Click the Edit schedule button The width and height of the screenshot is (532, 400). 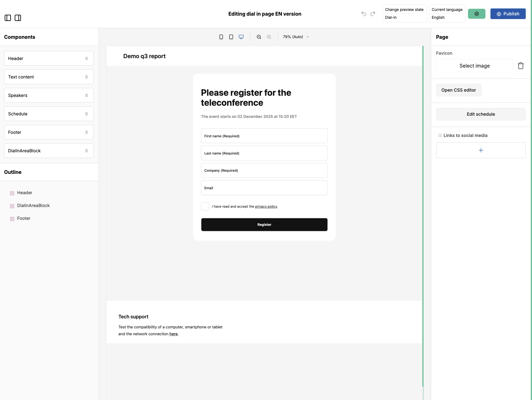(x=480, y=114)
